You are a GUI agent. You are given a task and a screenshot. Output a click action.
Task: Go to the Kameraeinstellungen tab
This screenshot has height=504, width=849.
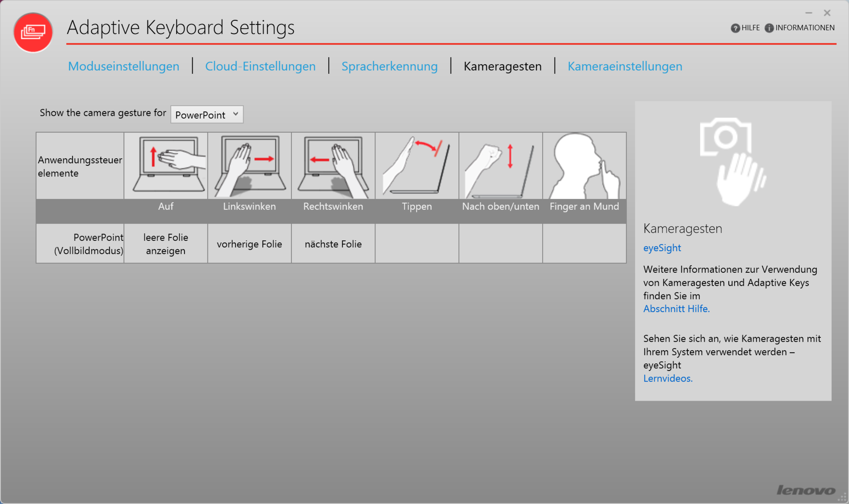point(624,66)
